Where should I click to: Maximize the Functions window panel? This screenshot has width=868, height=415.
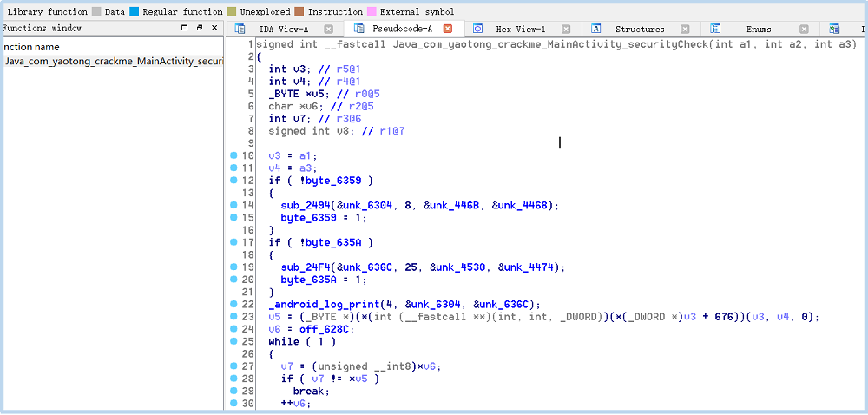(x=185, y=28)
